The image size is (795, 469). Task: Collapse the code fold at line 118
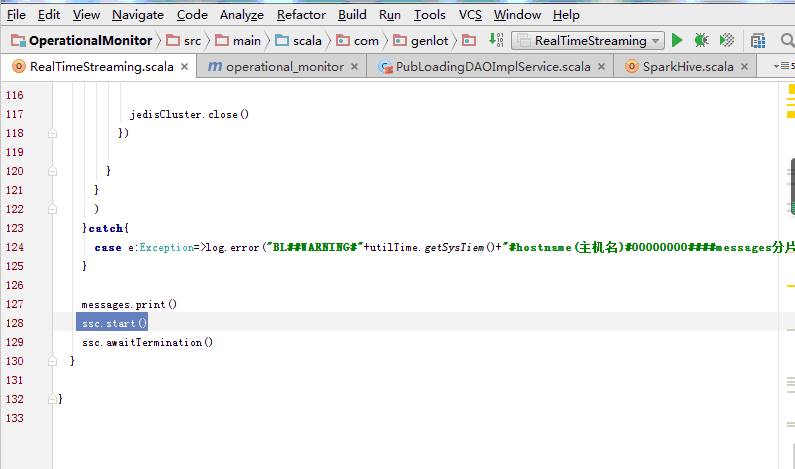coord(52,133)
